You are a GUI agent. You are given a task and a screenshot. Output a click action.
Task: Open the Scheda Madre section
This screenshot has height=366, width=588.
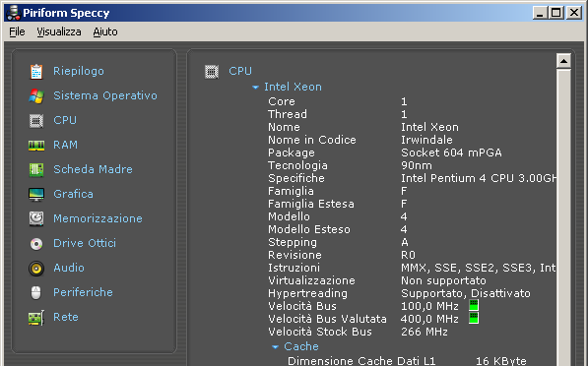pyautogui.click(x=93, y=169)
